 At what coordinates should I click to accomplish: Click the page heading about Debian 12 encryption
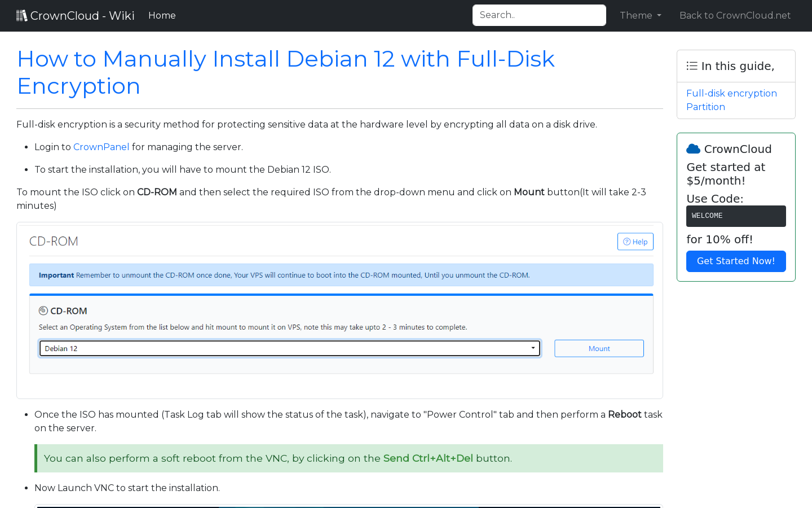click(286, 72)
